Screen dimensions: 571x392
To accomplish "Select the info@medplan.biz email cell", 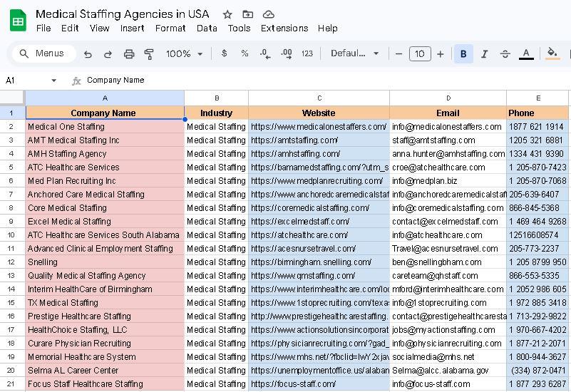I will pos(448,181).
